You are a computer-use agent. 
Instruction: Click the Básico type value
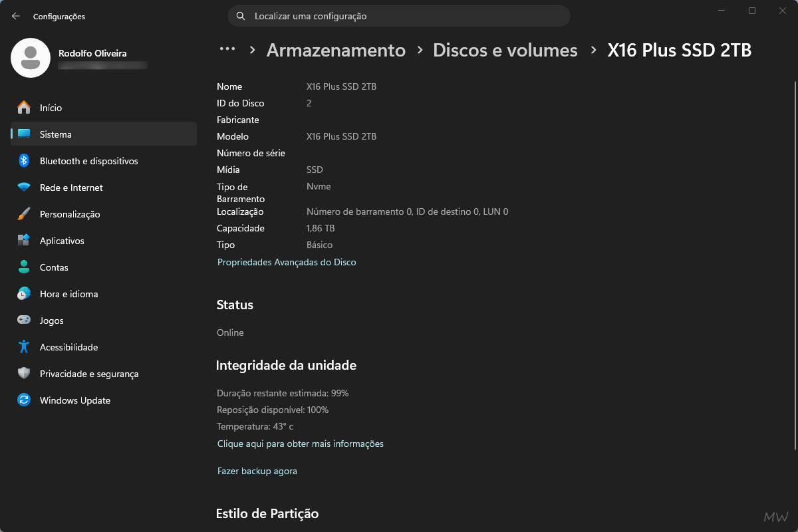pyautogui.click(x=319, y=245)
